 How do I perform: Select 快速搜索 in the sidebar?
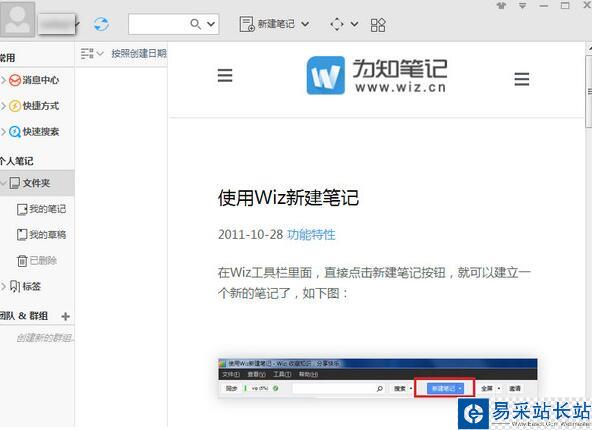click(34, 132)
